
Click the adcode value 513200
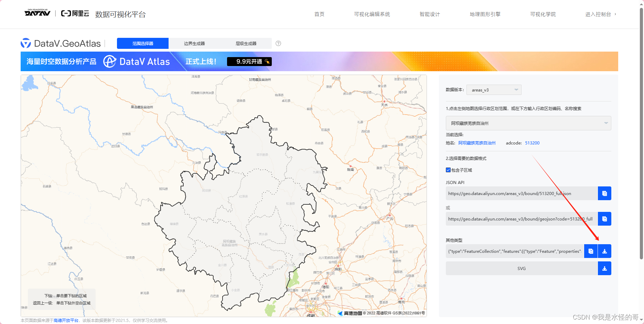532,143
